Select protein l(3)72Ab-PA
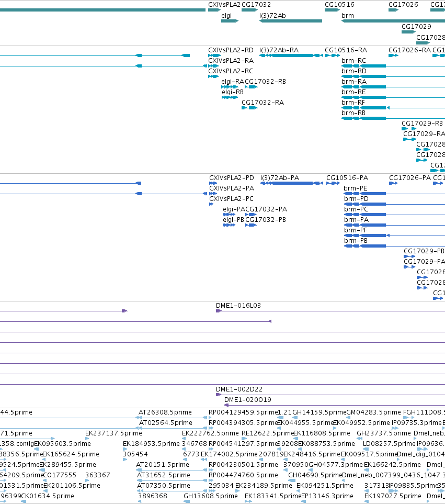Image resolution: width=445 pixels, height=504 pixels. click(280, 178)
